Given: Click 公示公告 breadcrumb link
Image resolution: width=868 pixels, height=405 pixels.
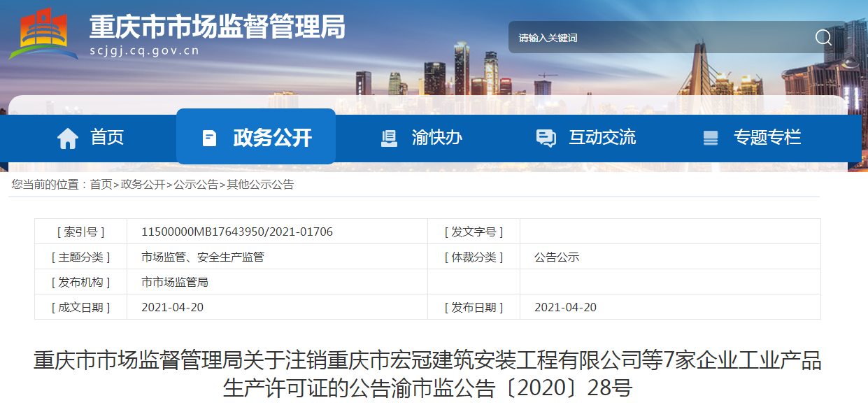Looking at the screenshot, I should tap(196, 185).
